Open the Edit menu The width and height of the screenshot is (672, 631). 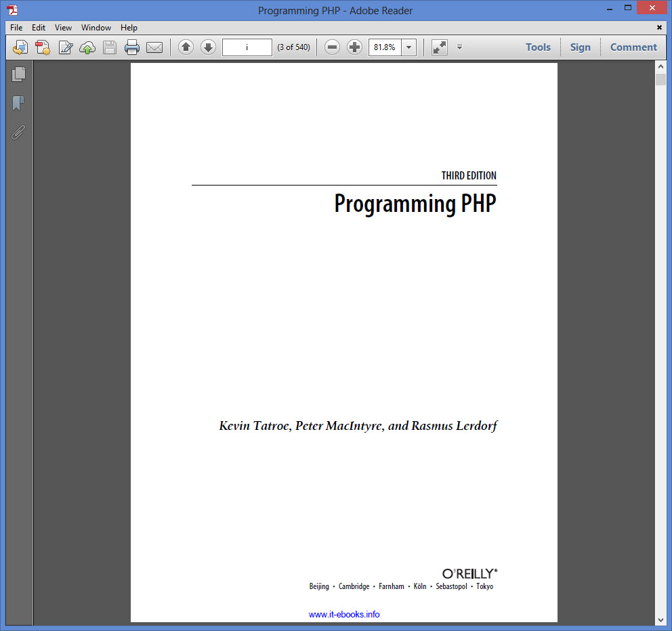point(39,27)
